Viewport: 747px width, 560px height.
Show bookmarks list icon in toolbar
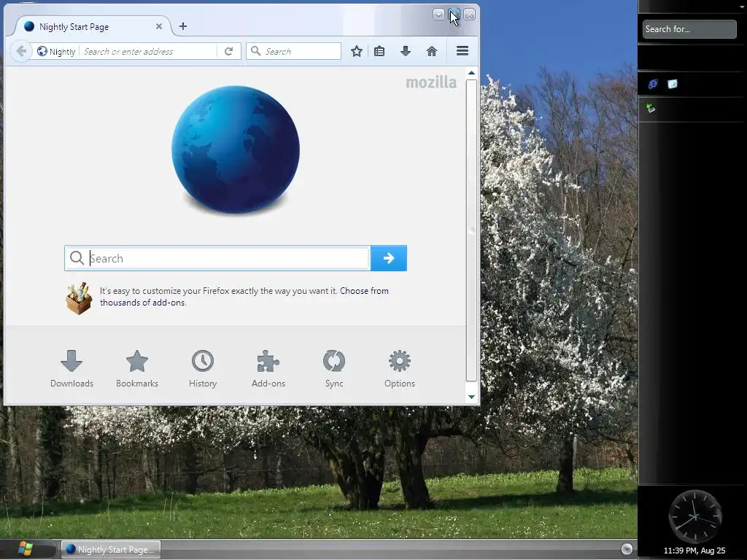379,51
